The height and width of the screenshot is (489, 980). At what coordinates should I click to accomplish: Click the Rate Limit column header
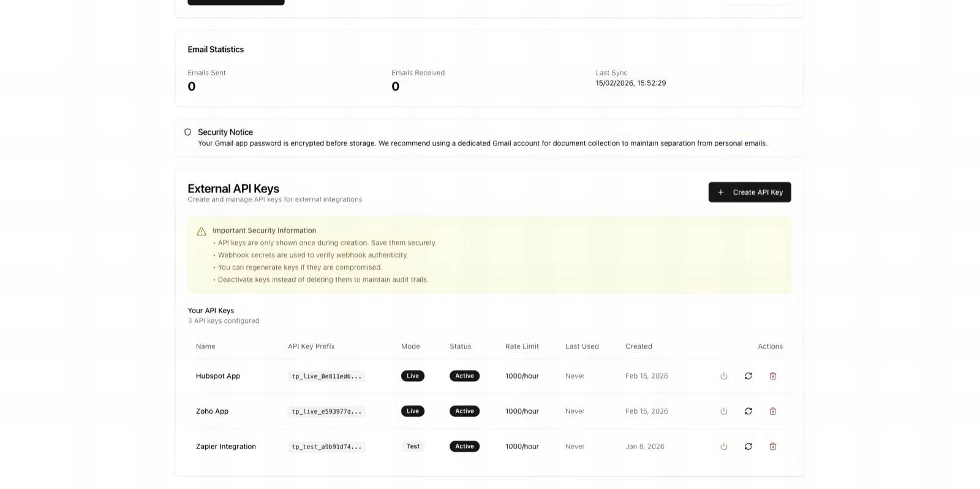tap(522, 346)
